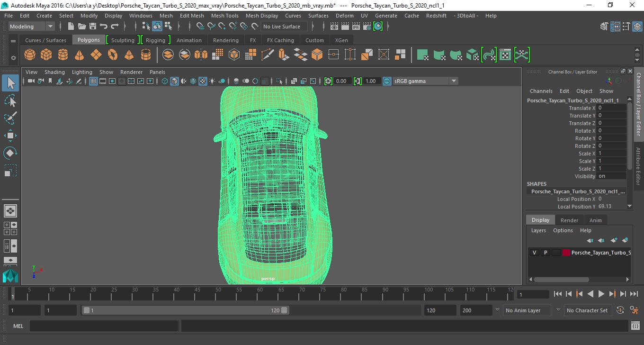The image size is (644, 345).
Task: Click the play forwards button
Action: 601,294
